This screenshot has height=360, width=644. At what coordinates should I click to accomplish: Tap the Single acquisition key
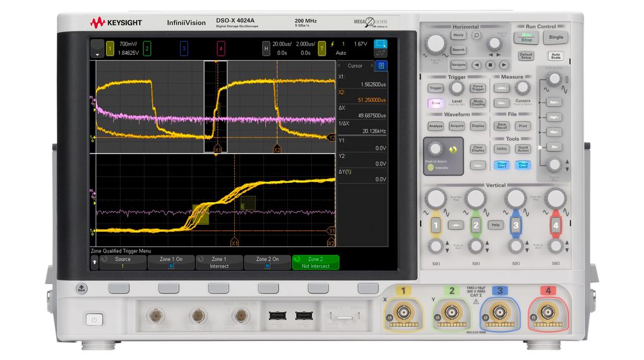(556, 37)
